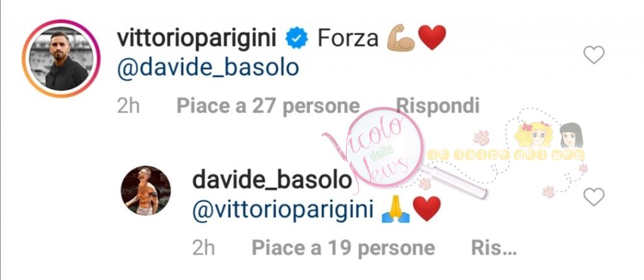644x280 pixels.
Task: Like vittorioparigini's comment with the heart icon
Action: 594,55
